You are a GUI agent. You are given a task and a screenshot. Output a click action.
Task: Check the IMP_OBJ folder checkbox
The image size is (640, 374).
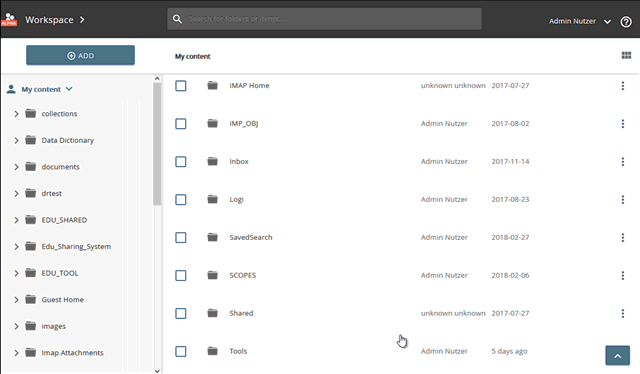coord(181,124)
